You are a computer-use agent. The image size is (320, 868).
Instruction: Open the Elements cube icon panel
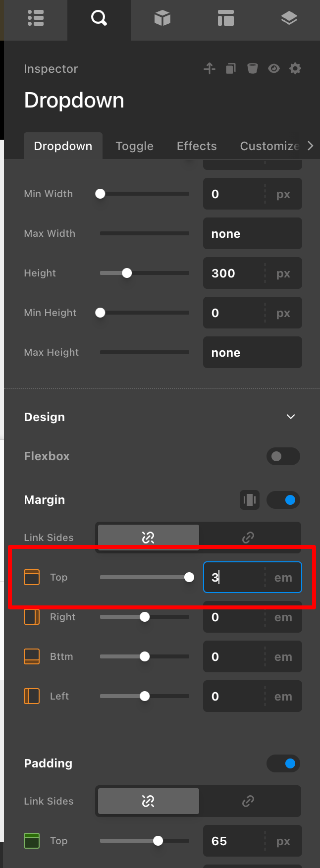point(162,18)
